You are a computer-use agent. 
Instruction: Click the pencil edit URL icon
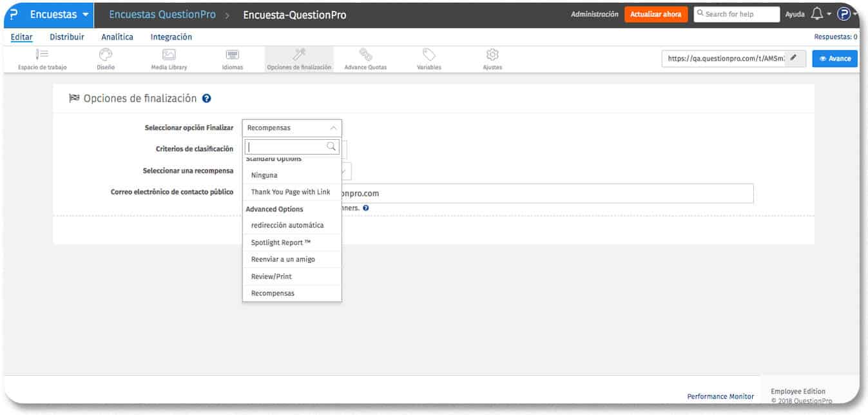(x=794, y=58)
